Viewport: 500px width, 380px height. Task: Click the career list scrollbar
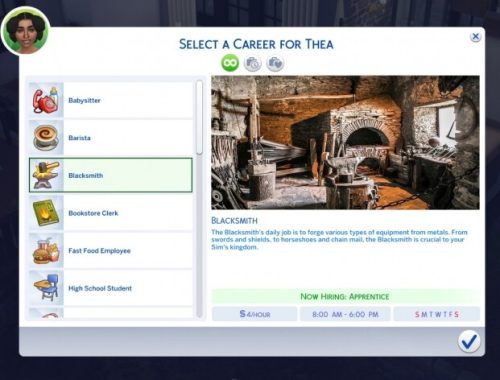pos(199,117)
